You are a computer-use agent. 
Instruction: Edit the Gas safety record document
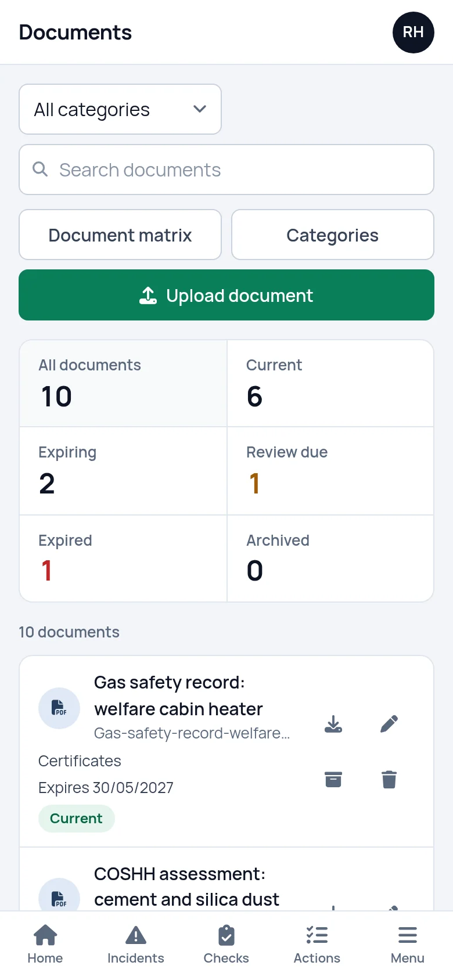(x=389, y=724)
